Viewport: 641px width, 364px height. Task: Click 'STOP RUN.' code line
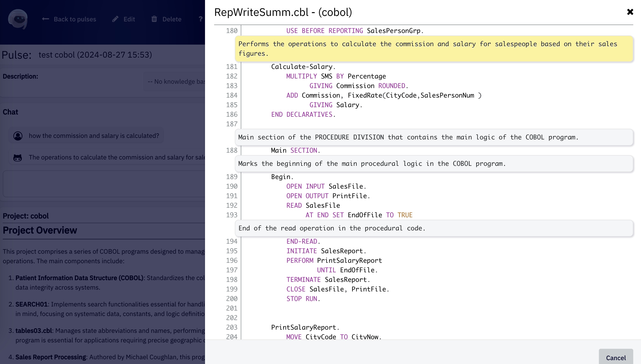pyautogui.click(x=303, y=298)
